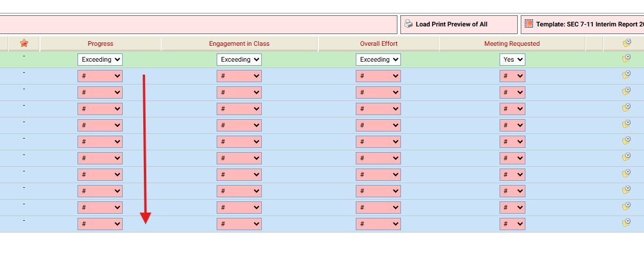This screenshot has height=256, width=644.
Task: Open Progress dropdown showing Exceeding
Action: [100, 59]
